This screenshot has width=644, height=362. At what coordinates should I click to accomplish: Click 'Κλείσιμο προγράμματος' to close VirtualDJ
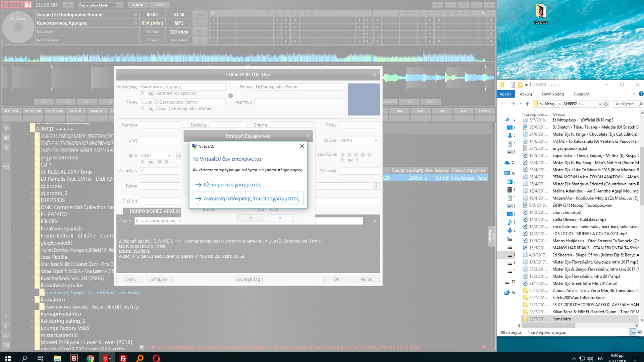pos(232,185)
